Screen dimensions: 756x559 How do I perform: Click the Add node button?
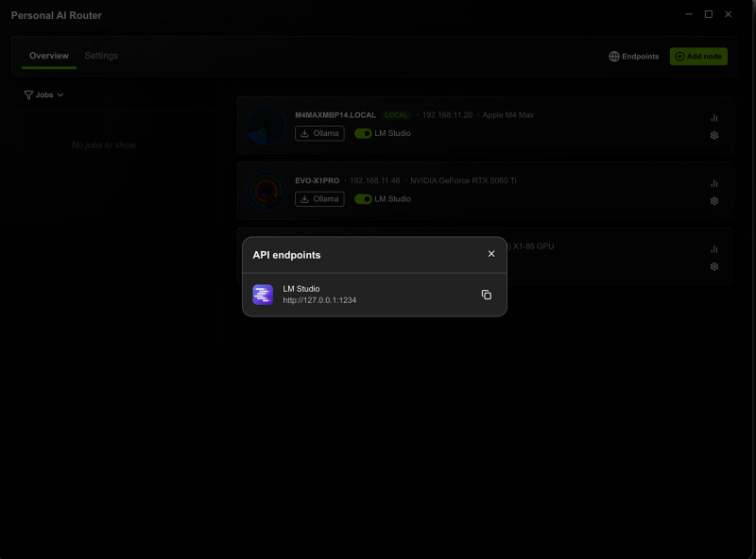[698, 57]
